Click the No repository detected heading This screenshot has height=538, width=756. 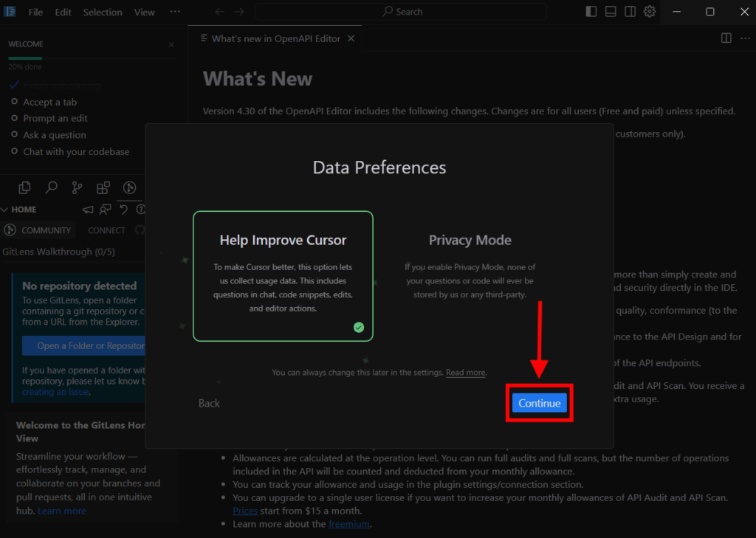[x=80, y=286]
